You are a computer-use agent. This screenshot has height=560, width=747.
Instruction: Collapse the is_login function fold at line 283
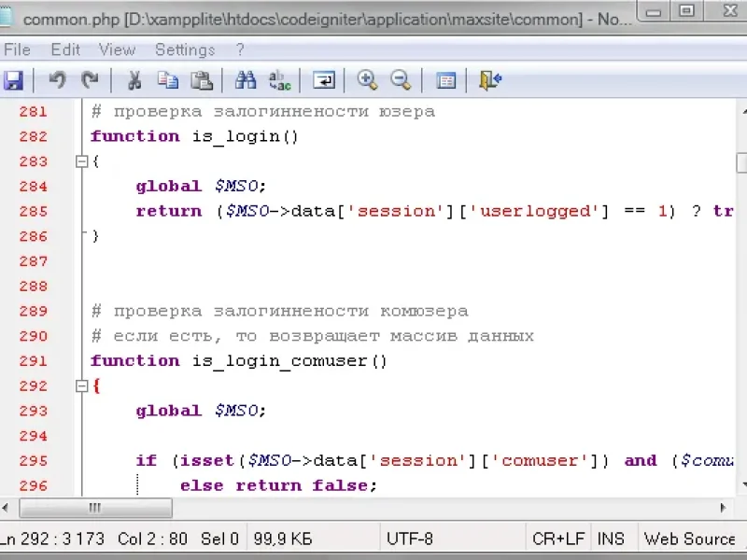point(81,161)
